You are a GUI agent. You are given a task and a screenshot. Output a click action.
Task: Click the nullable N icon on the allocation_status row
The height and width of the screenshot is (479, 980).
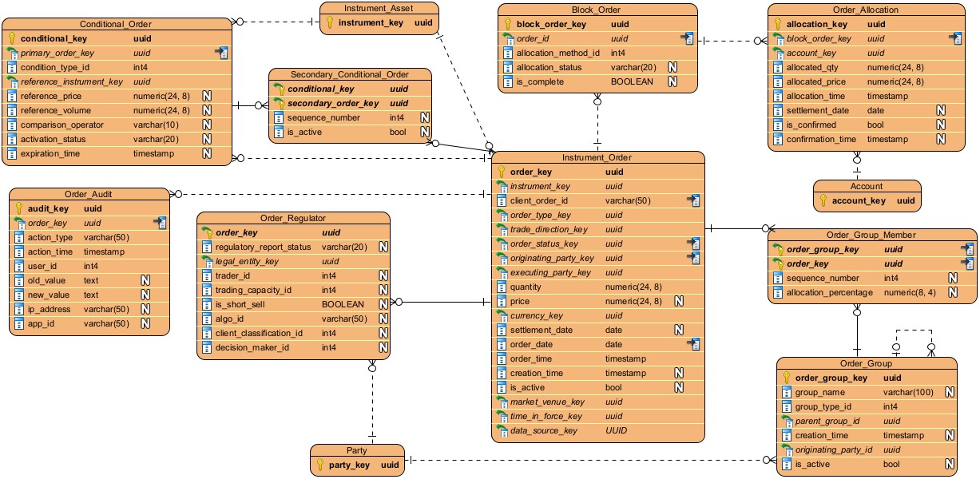click(672, 67)
